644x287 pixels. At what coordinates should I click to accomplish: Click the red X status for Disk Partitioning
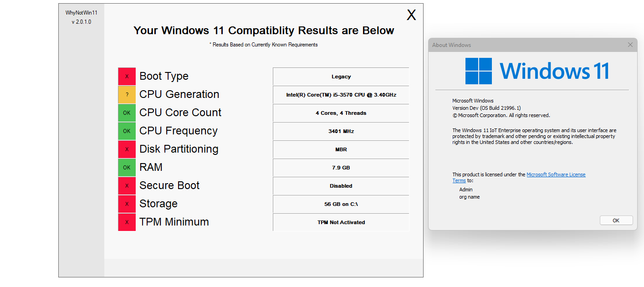click(x=127, y=149)
